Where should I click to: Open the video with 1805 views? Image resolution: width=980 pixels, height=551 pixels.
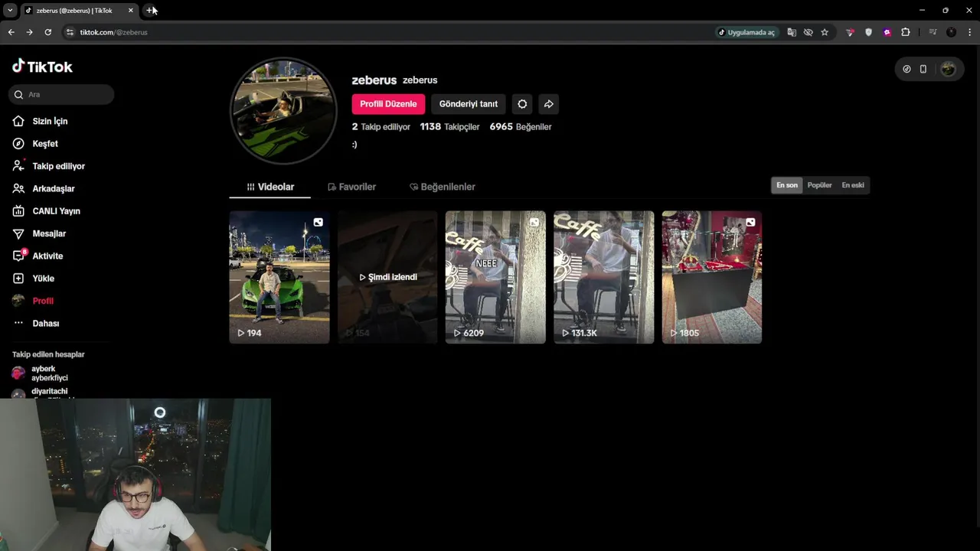[712, 277]
